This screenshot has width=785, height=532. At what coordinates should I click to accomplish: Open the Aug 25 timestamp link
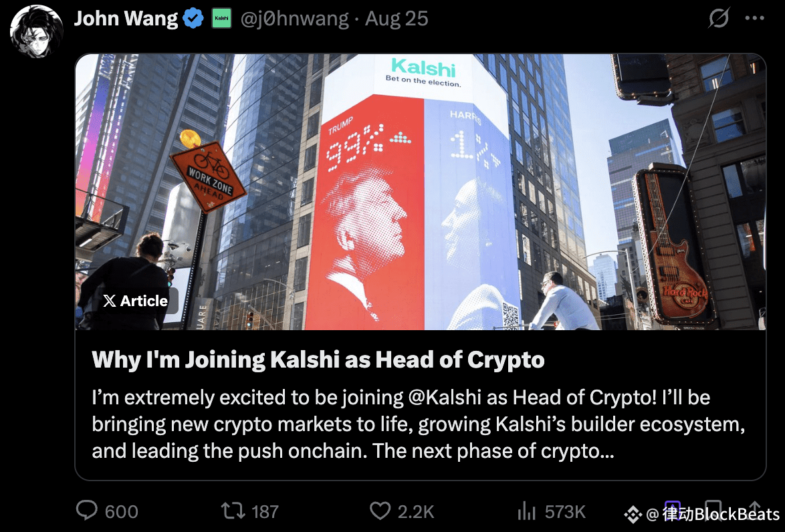397,19
